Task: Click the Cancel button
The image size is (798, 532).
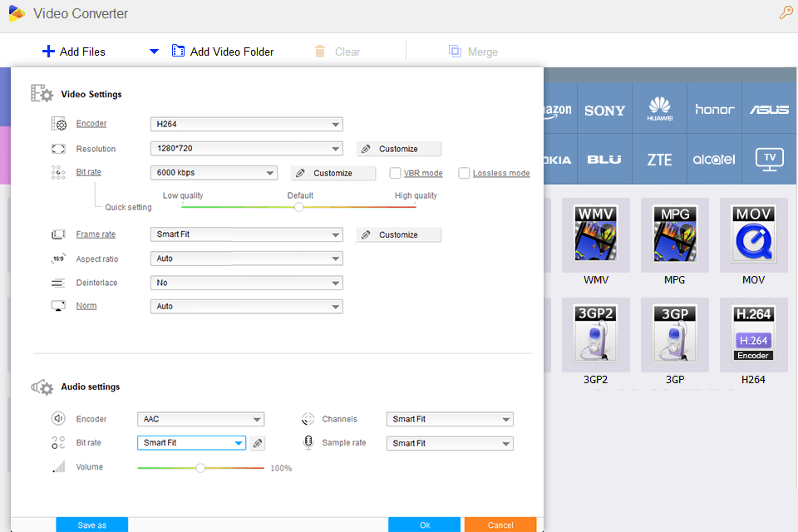Action: [500, 525]
